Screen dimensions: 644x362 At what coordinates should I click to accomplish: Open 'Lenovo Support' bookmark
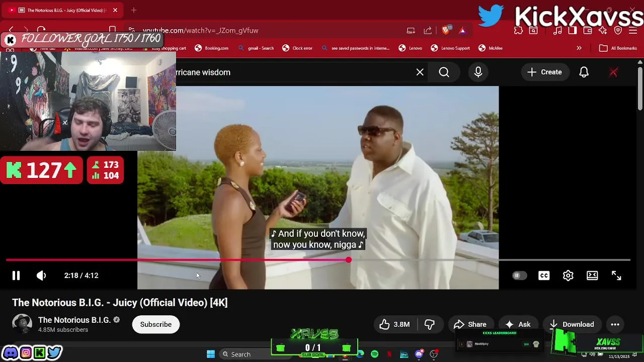point(450,48)
